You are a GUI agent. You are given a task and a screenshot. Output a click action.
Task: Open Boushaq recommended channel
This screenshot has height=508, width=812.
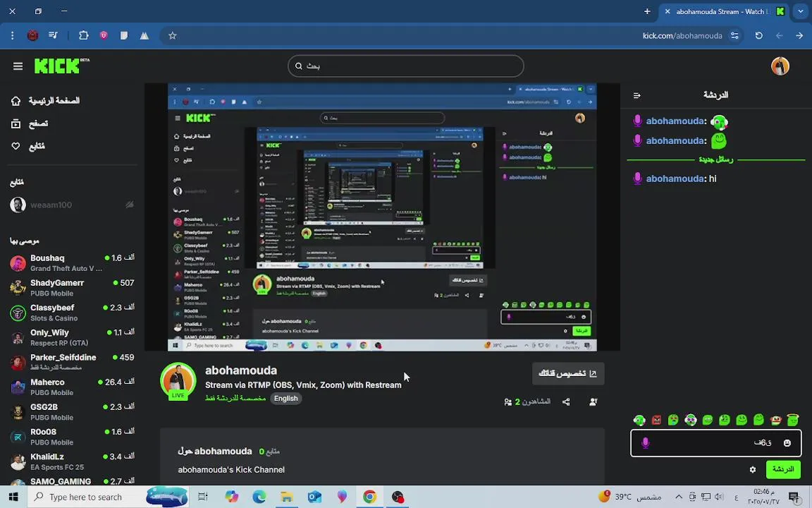click(72, 262)
